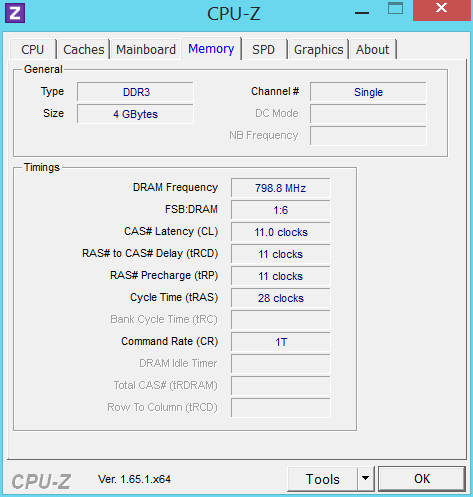The image size is (473, 497).
Task: Click the Channel # Single field
Action: point(368,92)
